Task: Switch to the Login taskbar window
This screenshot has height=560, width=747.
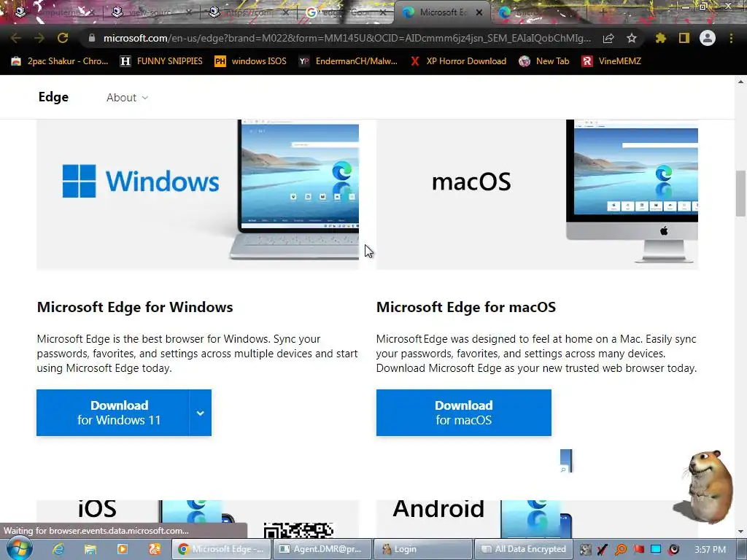Action: click(x=423, y=549)
